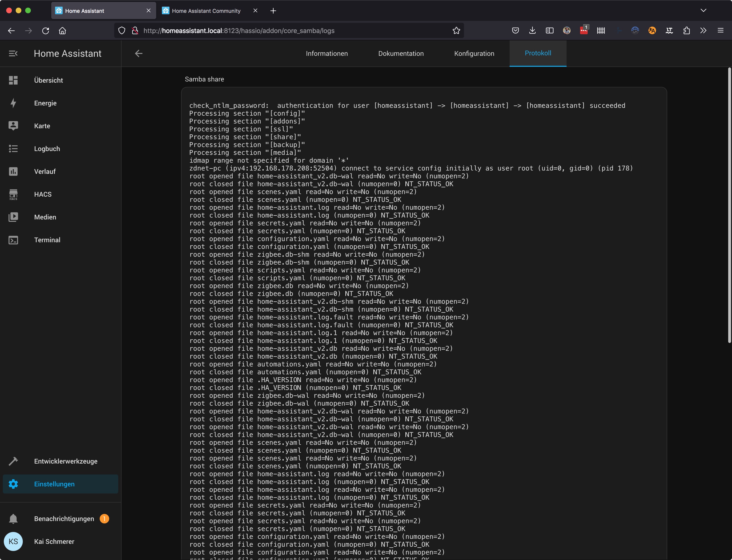Show more toolbar extensions chevron
Screen dimensions: 732x560
[x=703, y=31]
